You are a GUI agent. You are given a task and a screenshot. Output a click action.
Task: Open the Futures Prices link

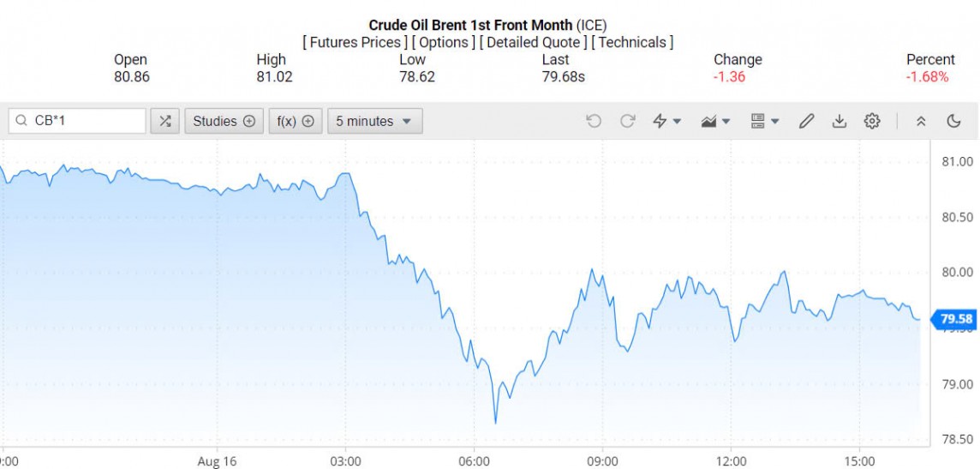(355, 42)
